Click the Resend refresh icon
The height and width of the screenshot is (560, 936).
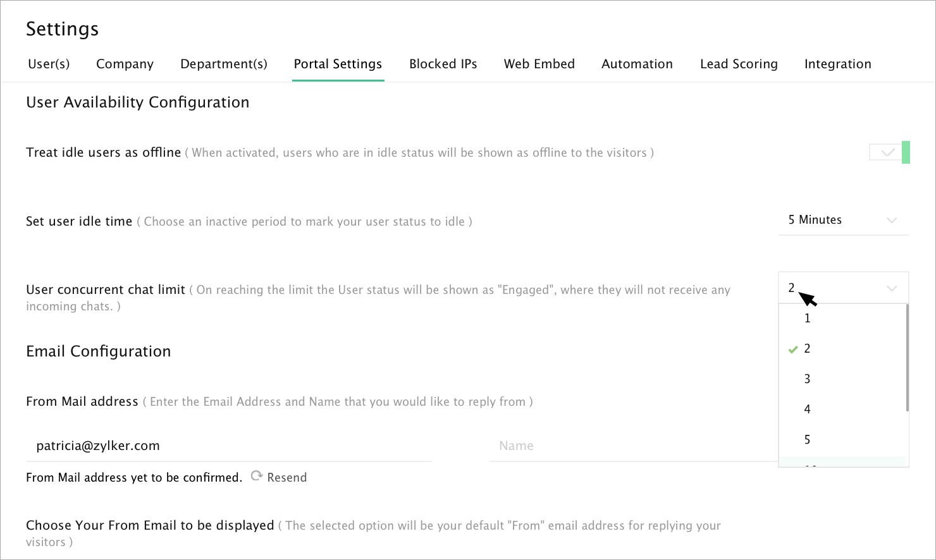click(x=256, y=476)
